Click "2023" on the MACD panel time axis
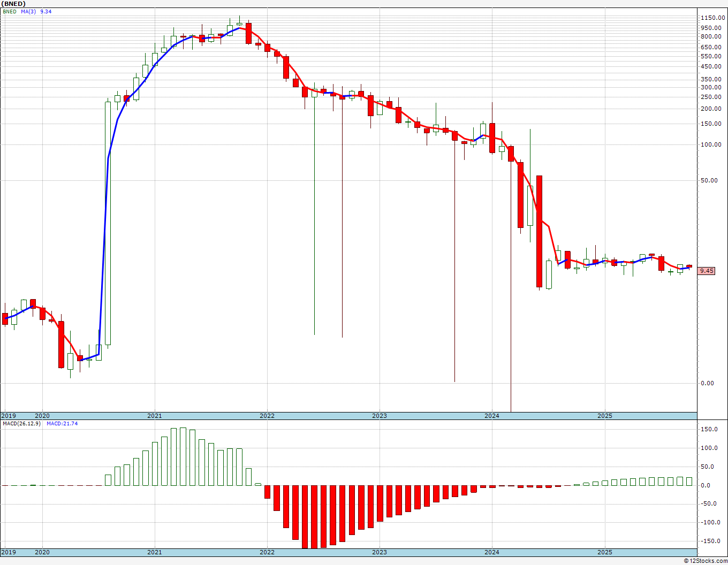Viewport: 728px width, 565px height. click(379, 552)
